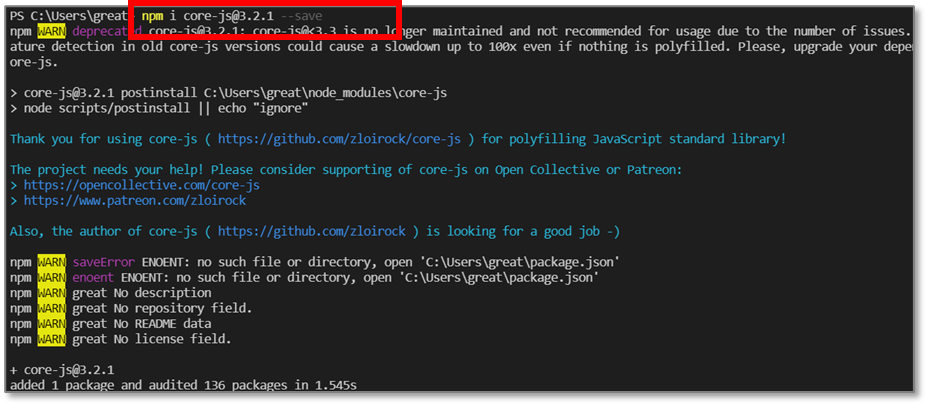The image size is (928, 406).
Task: Open the github.com/zloirock/core-js link
Action: [x=340, y=139]
